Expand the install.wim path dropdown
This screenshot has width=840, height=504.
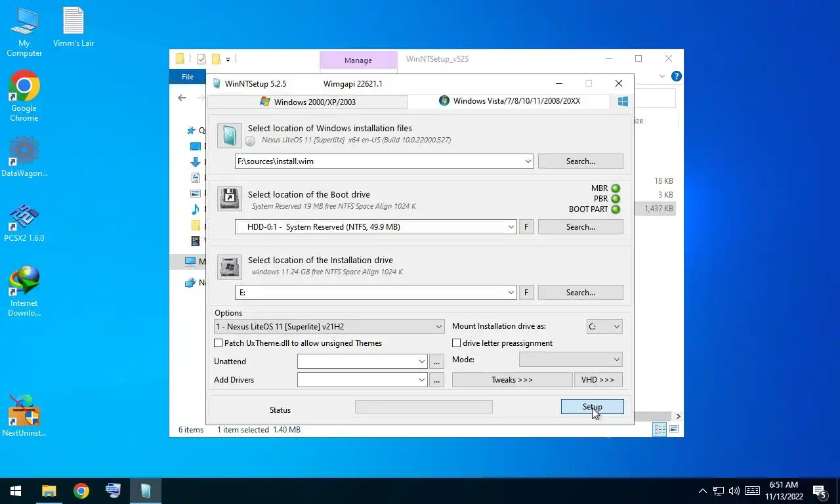click(x=528, y=161)
